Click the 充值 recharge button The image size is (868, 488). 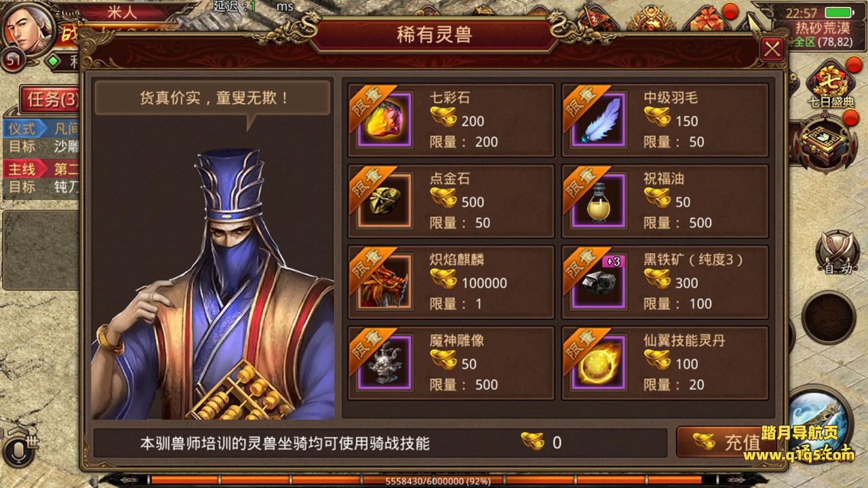[x=726, y=443]
